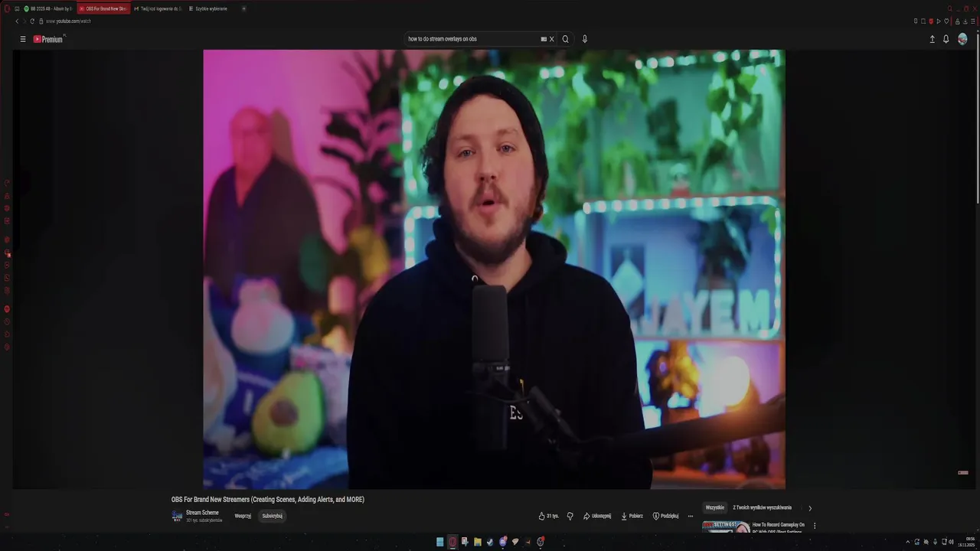Clear the YouTube search query

click(551, 39)
